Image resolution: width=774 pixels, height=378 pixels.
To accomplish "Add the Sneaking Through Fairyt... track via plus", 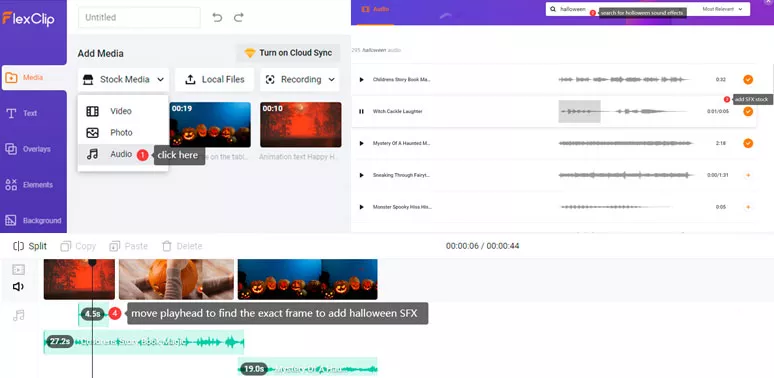I will click(748, 175).
